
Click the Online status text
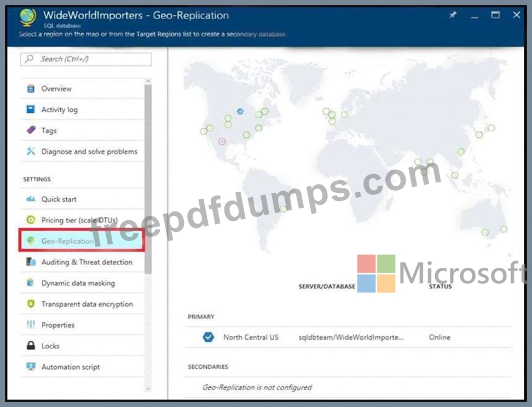click(x=440, y=337)
